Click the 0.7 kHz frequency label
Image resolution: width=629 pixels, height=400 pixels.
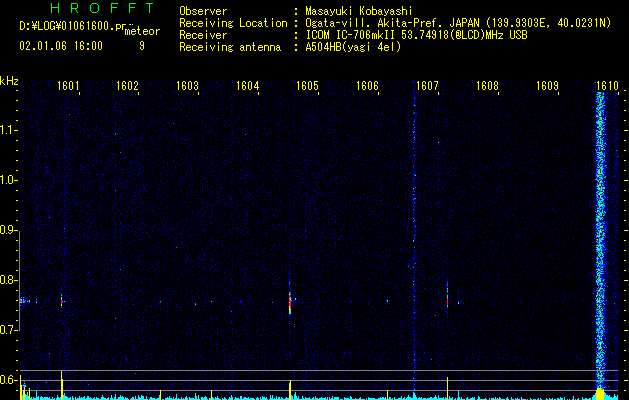(9, 330)
